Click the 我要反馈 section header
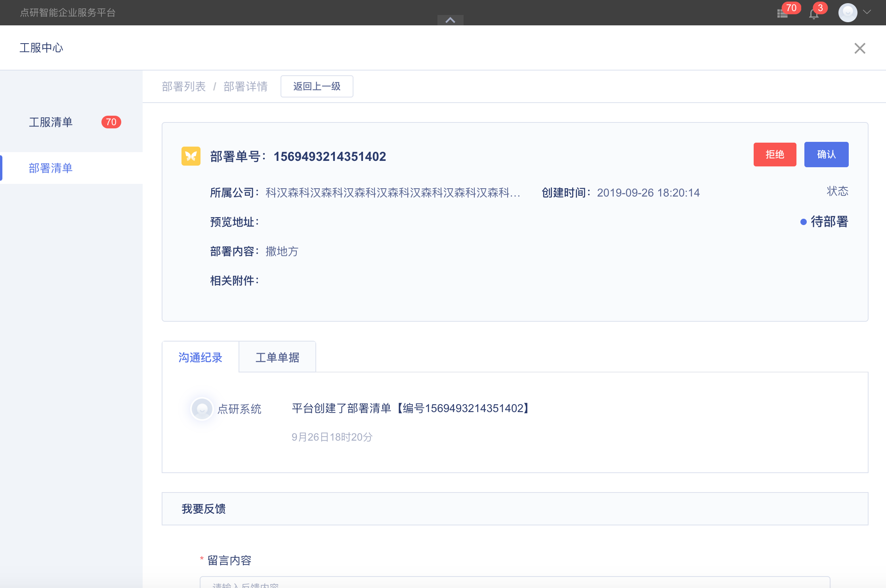 pos(515,509)
